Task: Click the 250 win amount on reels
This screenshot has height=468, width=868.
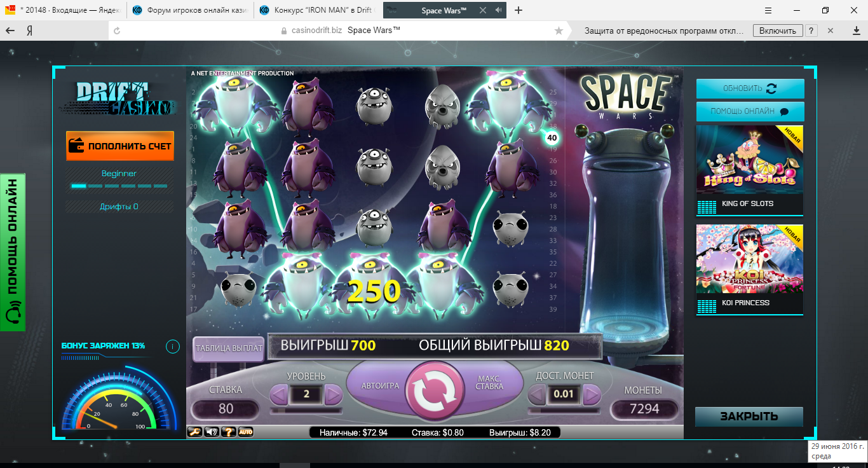Action: point(374,291)
